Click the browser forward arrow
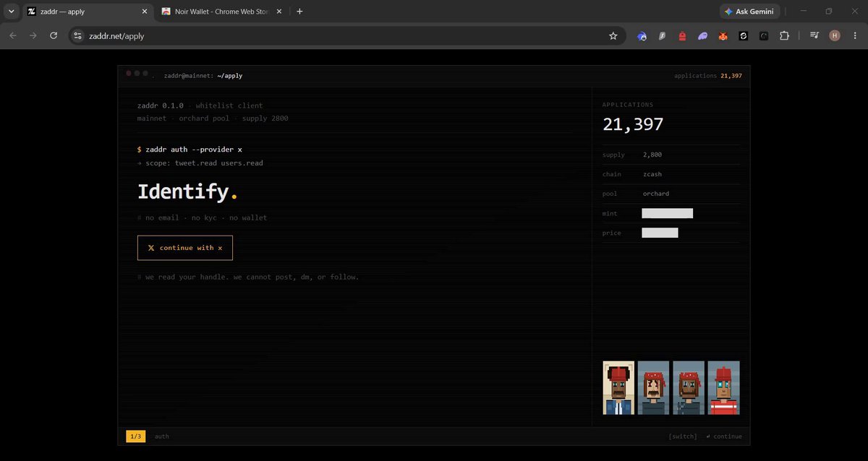 (x=33, y=35)
